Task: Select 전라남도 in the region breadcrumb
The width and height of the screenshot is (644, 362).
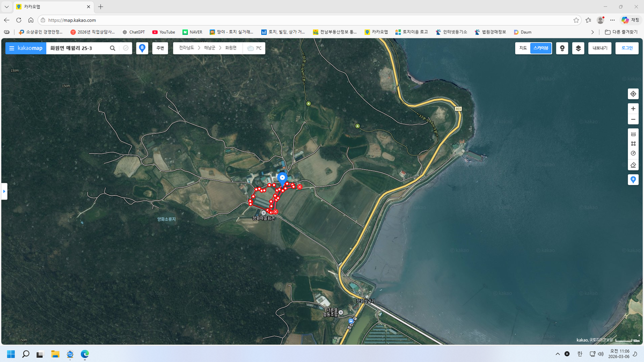Action: pyautogui.click(x=187, y=48)
